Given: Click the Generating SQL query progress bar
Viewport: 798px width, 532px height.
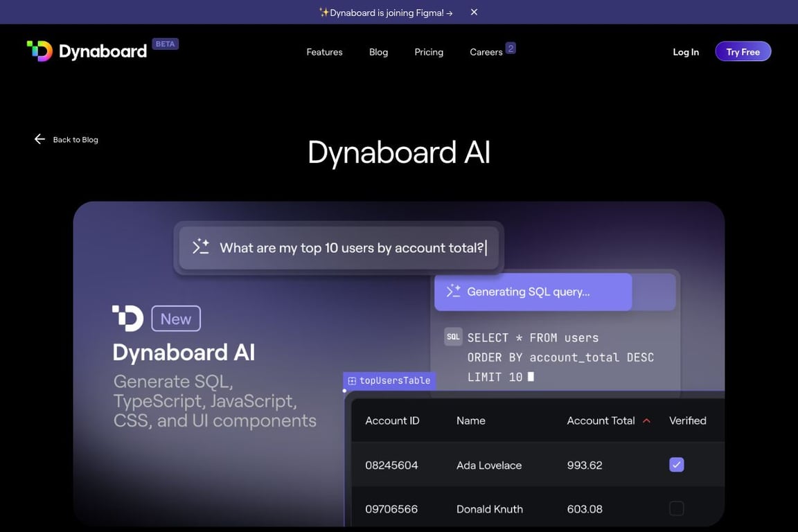Looking at the screenshot, I should click(555, 292).
